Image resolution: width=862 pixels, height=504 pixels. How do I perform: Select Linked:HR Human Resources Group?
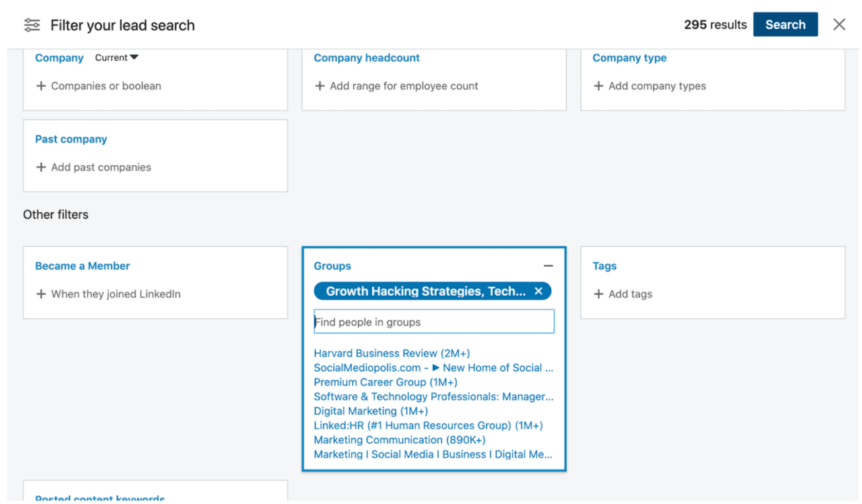[428, 425]
